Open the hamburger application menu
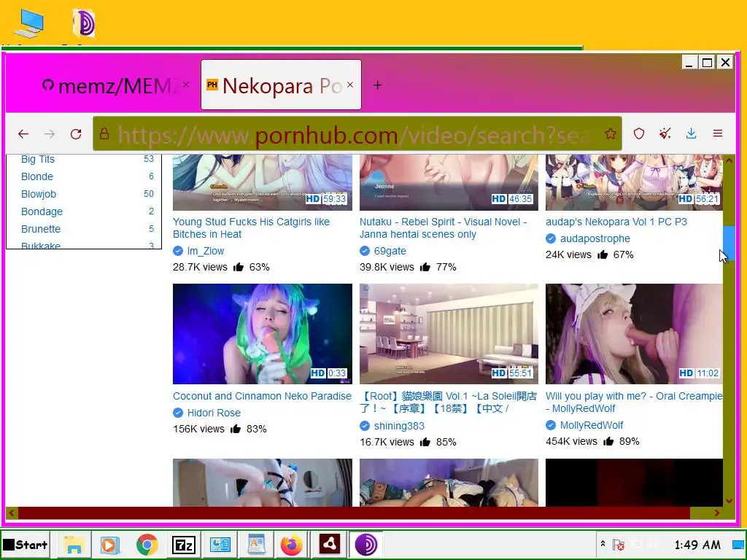747x560 pixels. click(x=718, y=134)
